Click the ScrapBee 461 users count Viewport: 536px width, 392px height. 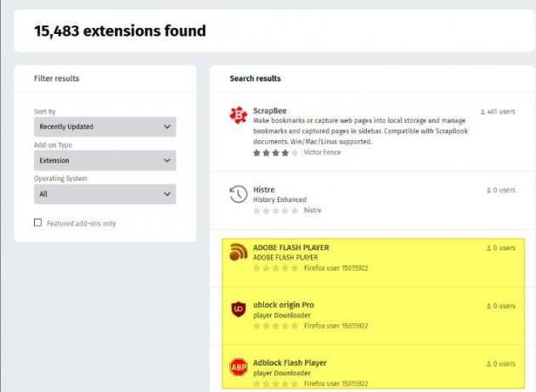[498, 111]
